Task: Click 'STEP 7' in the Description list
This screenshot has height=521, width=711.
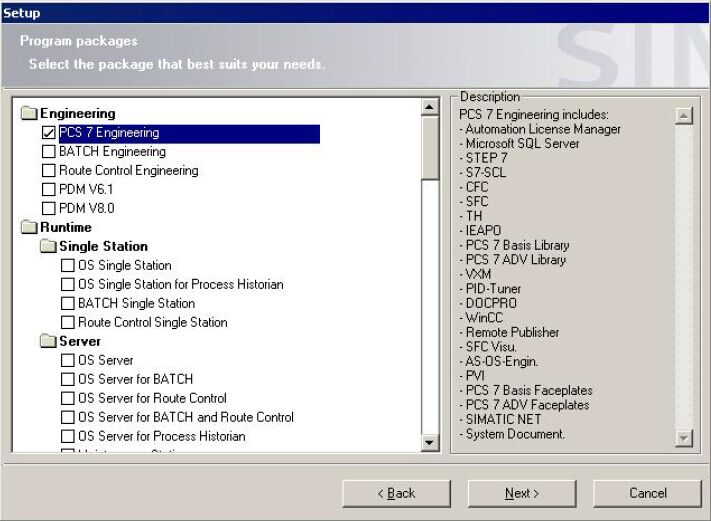Action: pyautogui.click(x=487, y=158)
